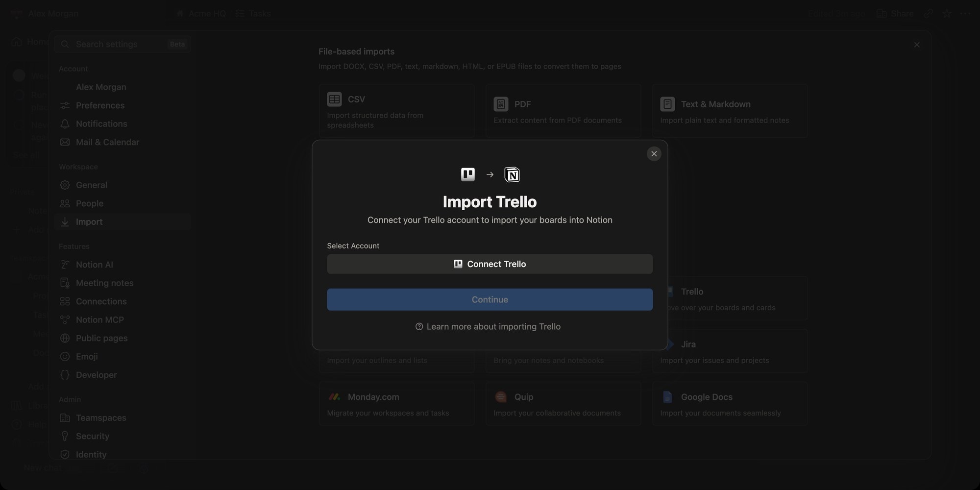Image resolution: width=980 pixels, height=490 pixels.
Task: Click the Public pages globe icon
Action: [65, 338]
